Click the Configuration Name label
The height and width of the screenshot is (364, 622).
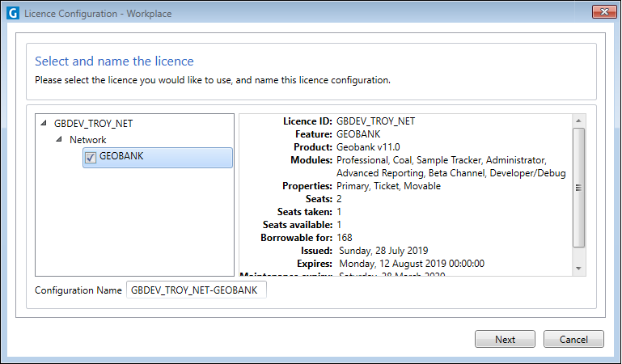[78, 290]
